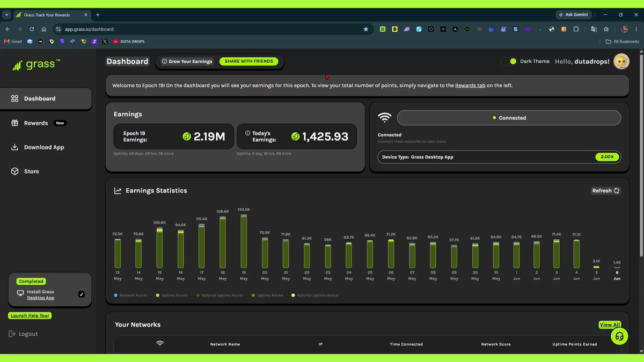Click the grass logo in the sidebar
The image size is (644, 362).
(36, 65)
